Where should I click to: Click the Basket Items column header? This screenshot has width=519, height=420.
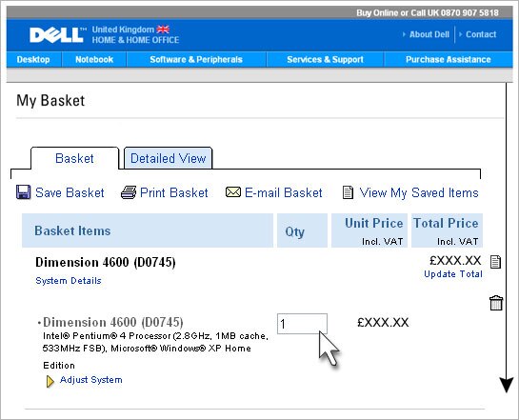pos(148,230)
